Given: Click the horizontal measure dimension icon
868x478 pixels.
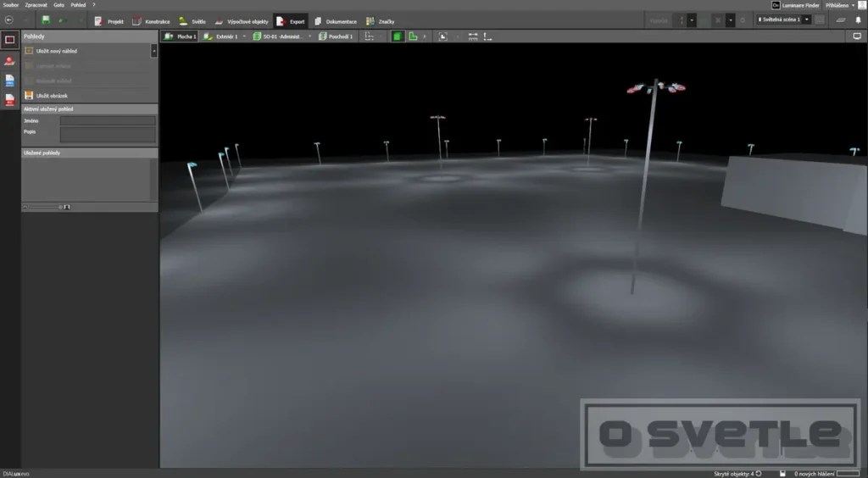Looking at the screenshot, I should (x=473, y=36).
